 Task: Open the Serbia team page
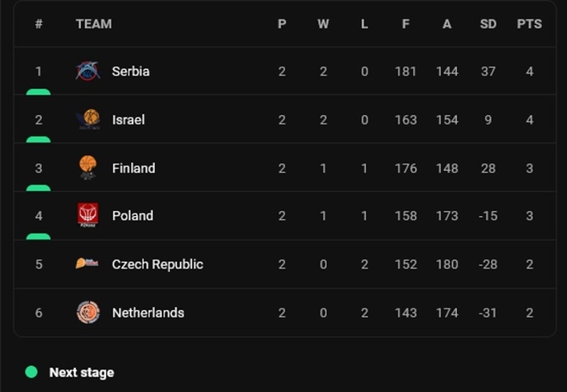pos(131,72)
